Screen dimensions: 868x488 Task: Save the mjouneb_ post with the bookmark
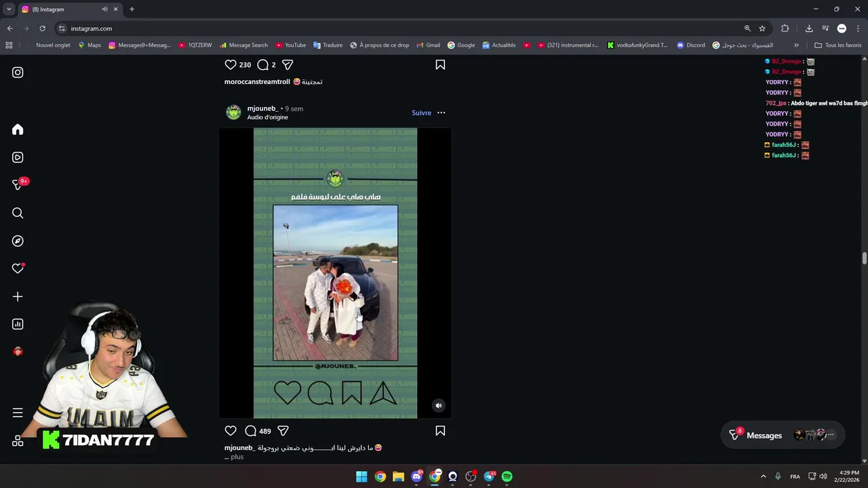[440, 430]
